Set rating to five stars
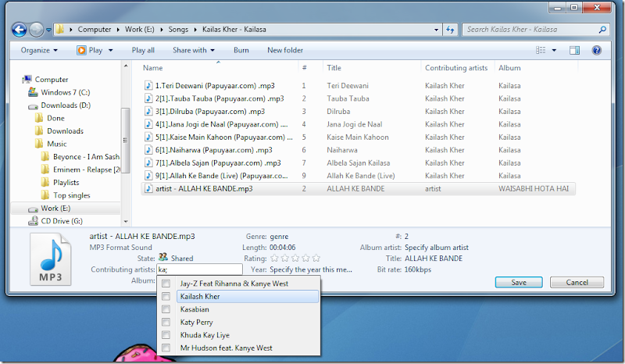 [x=316, y=259]
